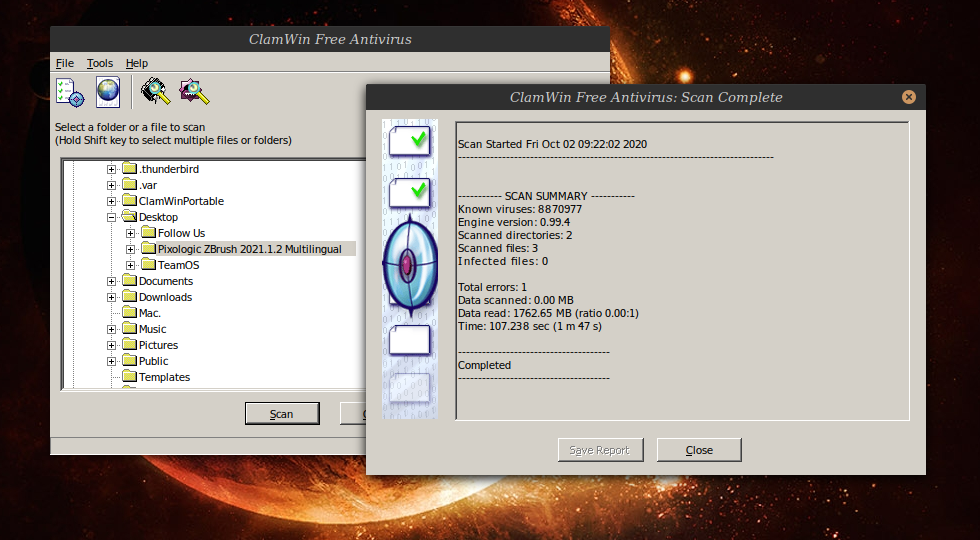Click the 'Scanned files: 3' line
Image resolution: width=980 pixels, height=540 pixels.
pyautogui.click(x=498, y=248)
